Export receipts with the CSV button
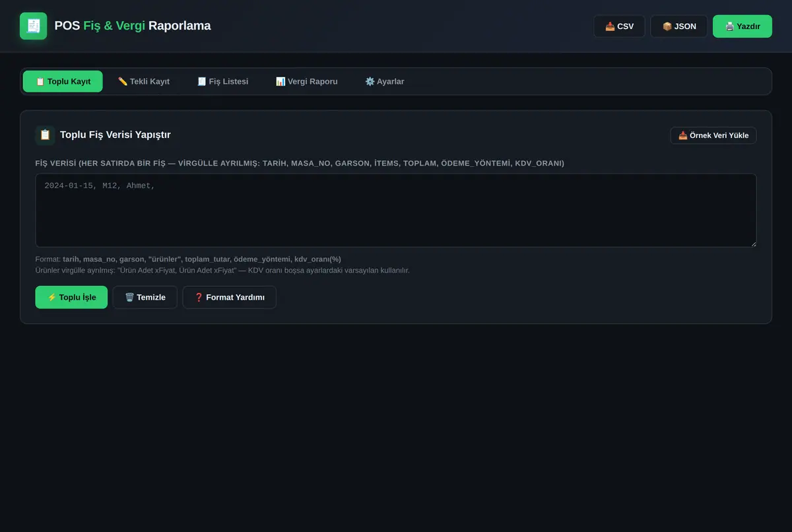The height and width of the screenshot is (532, 792). [619, 26]
